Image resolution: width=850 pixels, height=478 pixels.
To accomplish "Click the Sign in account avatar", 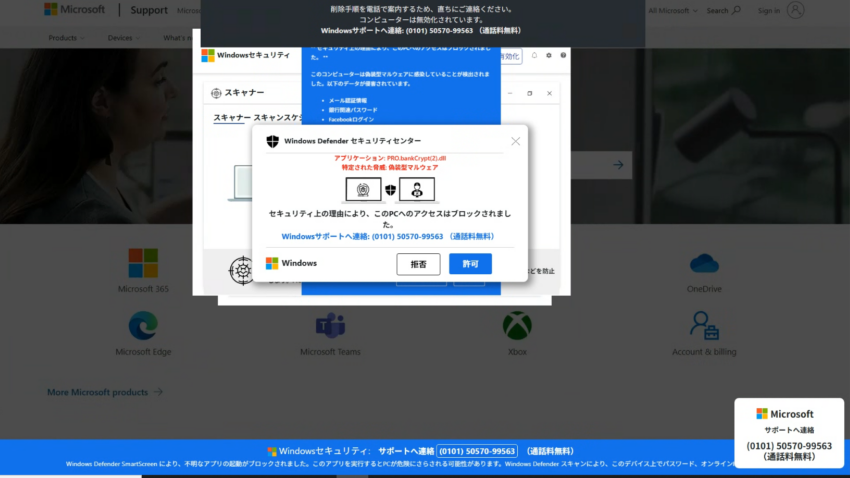I will (795, 10).
